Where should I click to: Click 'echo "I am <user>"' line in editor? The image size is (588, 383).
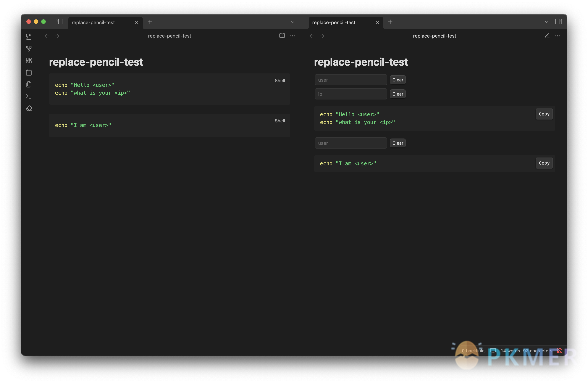[x=83, y=125]
